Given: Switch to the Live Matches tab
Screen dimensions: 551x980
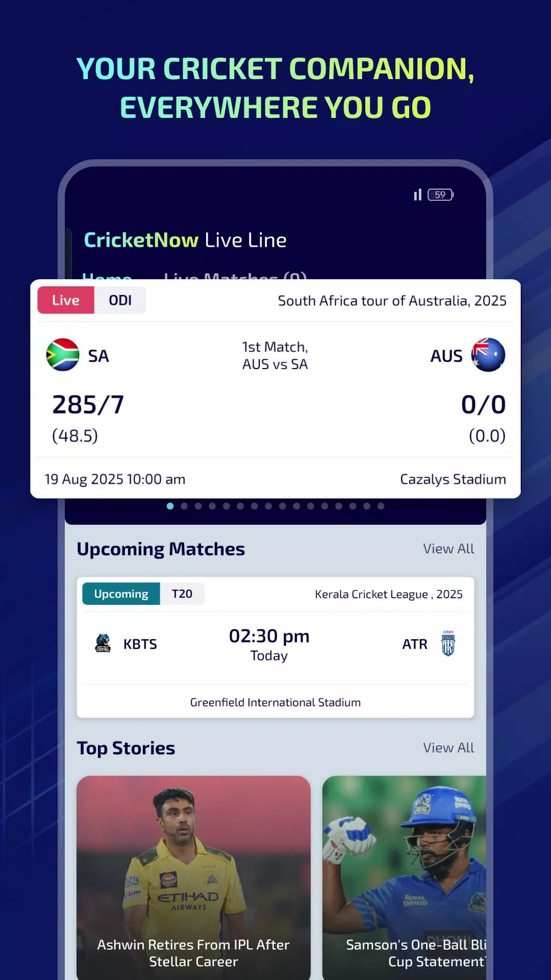Looking at the screenshot, I should pos(235,276).
